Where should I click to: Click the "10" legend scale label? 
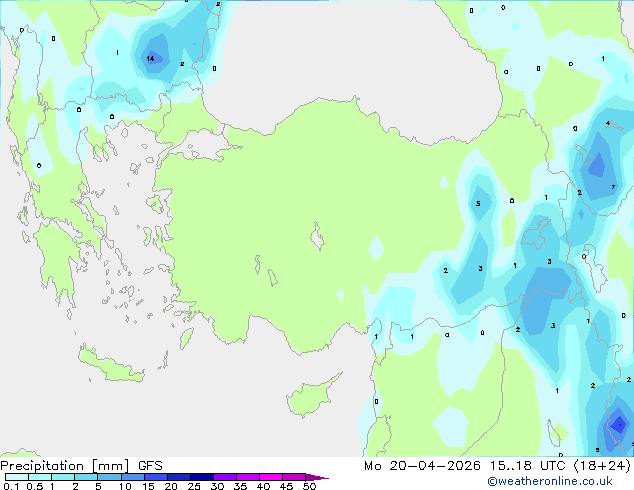point(125,486)
